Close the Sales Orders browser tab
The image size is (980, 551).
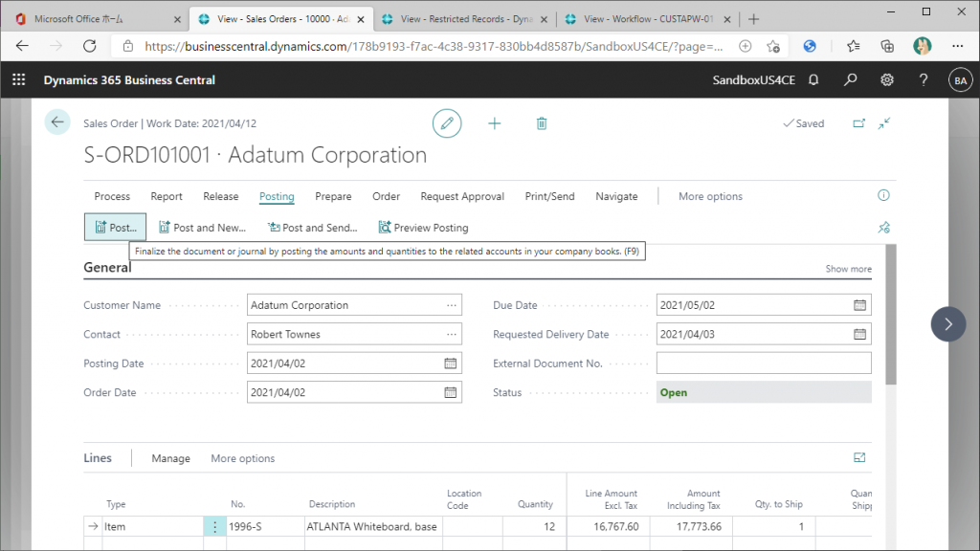pos(361,19)
